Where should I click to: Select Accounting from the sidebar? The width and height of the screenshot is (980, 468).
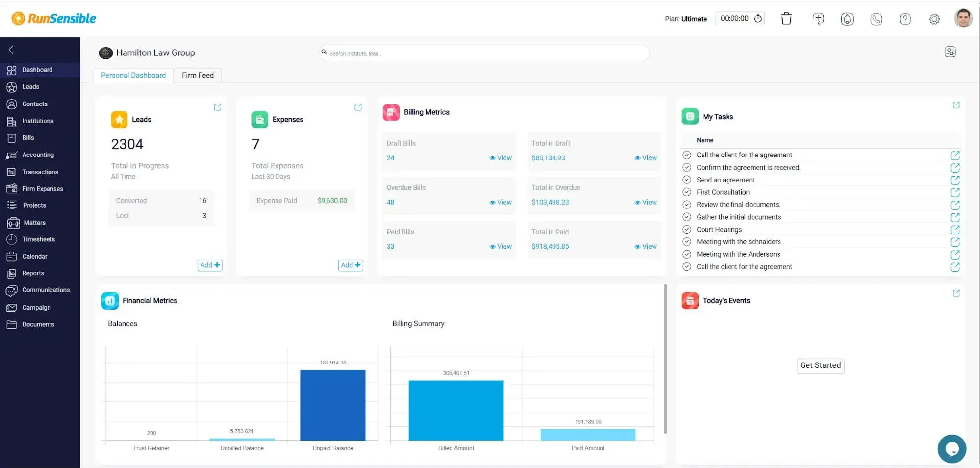click(x=38, y=155)
